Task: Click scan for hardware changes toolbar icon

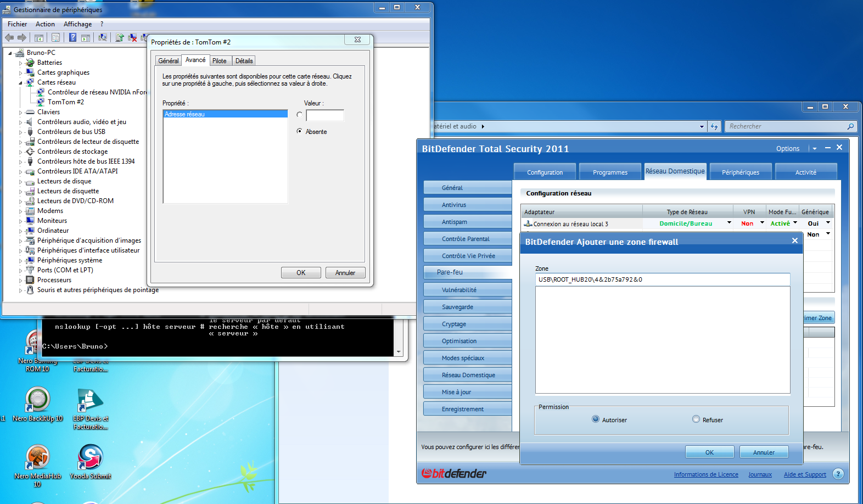Action: coord(103,37)
